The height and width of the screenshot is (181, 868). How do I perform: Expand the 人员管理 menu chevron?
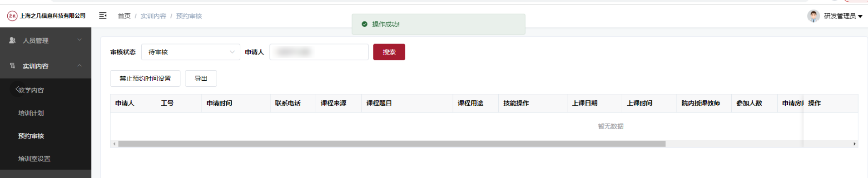79,40
